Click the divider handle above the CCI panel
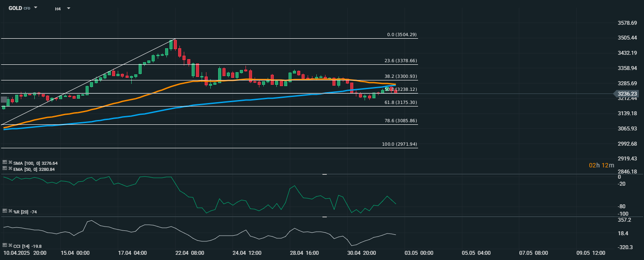This screenshot has width=644, height=260. click(324, 217)
